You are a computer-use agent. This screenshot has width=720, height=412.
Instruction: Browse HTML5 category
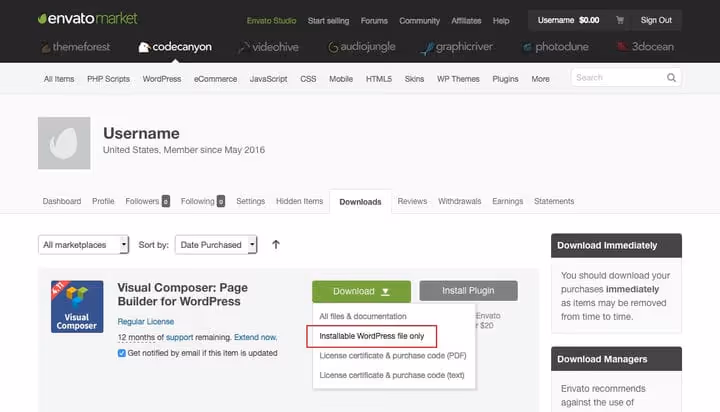379,79
